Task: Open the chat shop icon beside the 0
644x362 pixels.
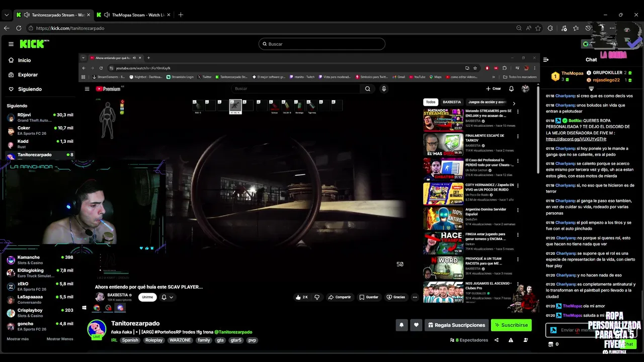Action: [550, 344]
